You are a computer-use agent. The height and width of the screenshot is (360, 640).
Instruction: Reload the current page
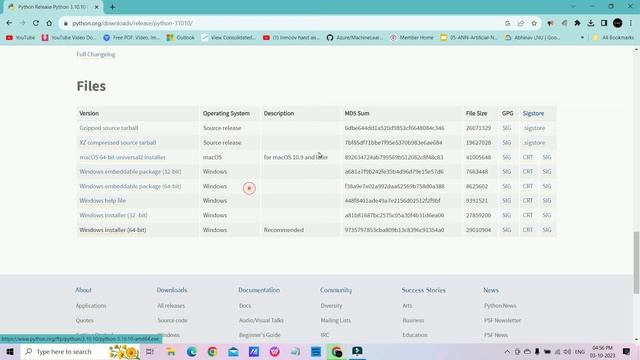[x=36, y=23]
